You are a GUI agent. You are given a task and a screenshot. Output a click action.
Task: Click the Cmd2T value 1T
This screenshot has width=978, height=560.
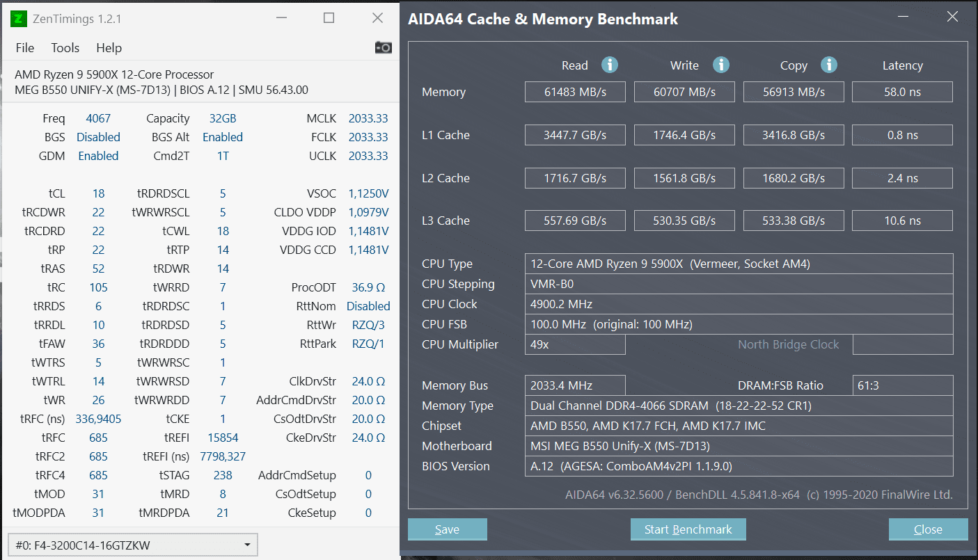223,156
